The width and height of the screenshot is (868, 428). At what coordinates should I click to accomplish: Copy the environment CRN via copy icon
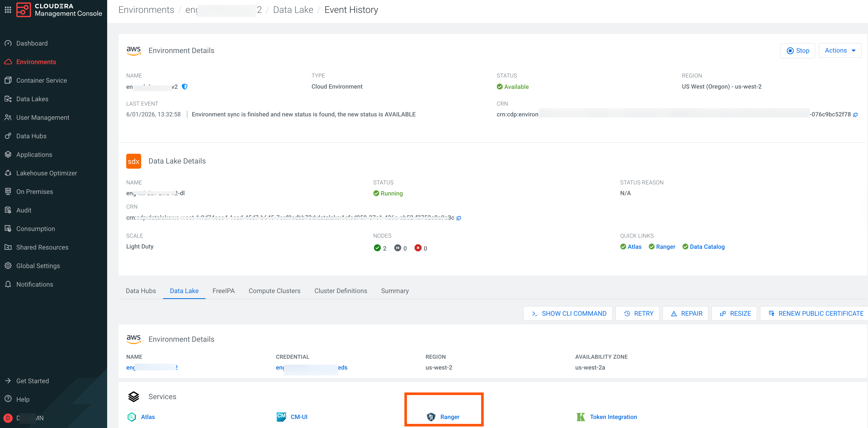[x=855, y=115]
